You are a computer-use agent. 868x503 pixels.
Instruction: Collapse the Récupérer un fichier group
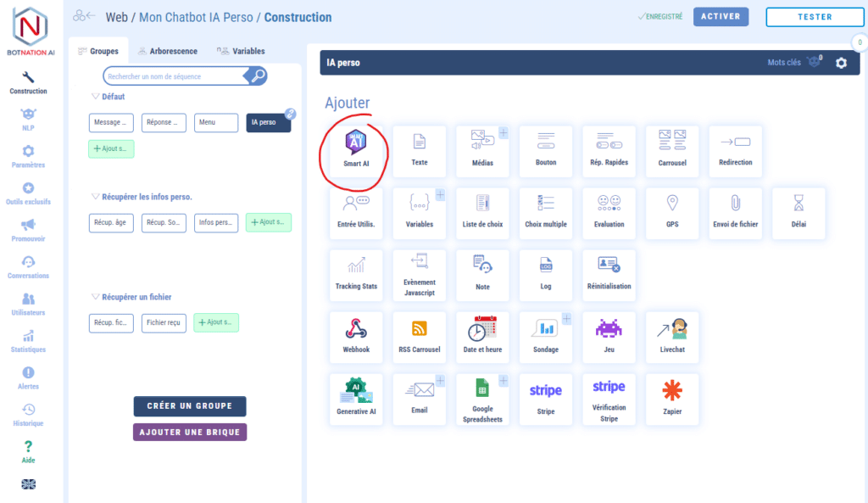(x=95, y=297)
